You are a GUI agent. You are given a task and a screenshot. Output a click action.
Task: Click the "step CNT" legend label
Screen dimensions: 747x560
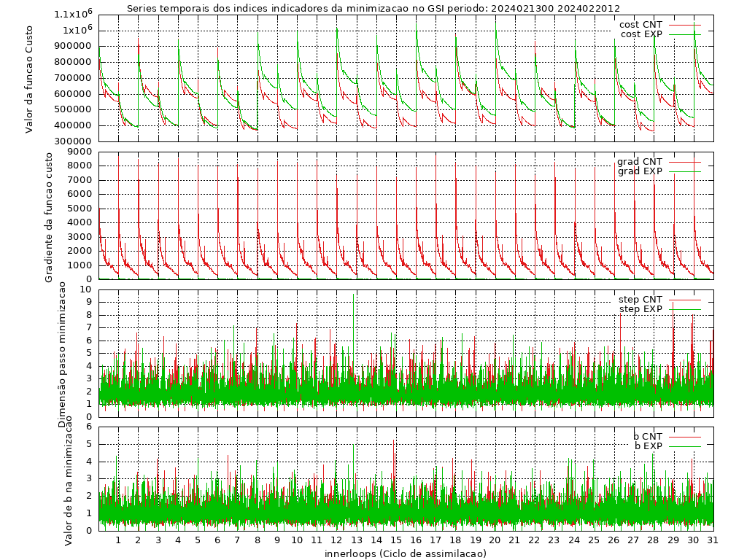coord(640,300)
